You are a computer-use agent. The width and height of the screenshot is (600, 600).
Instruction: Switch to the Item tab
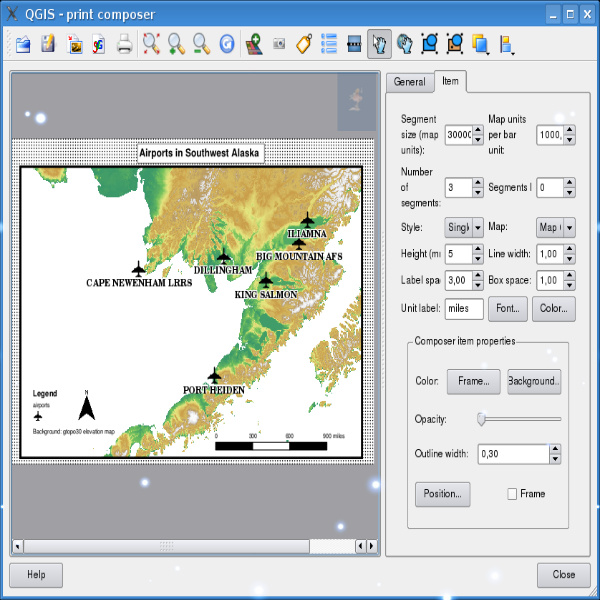(450, 81)
